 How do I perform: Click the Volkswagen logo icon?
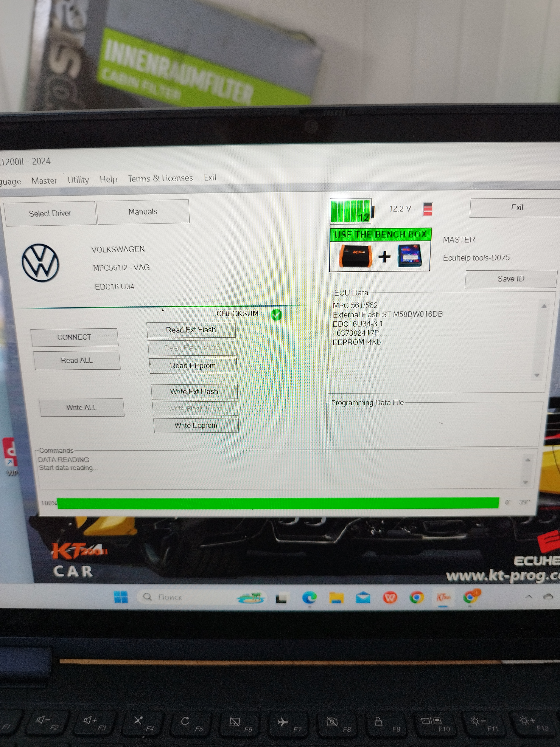pos(41,263)
